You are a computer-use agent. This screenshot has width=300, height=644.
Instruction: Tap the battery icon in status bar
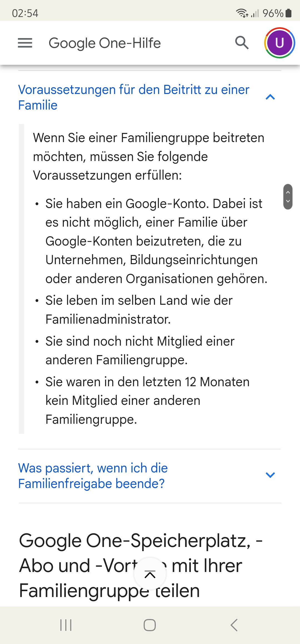pos(289,13)
